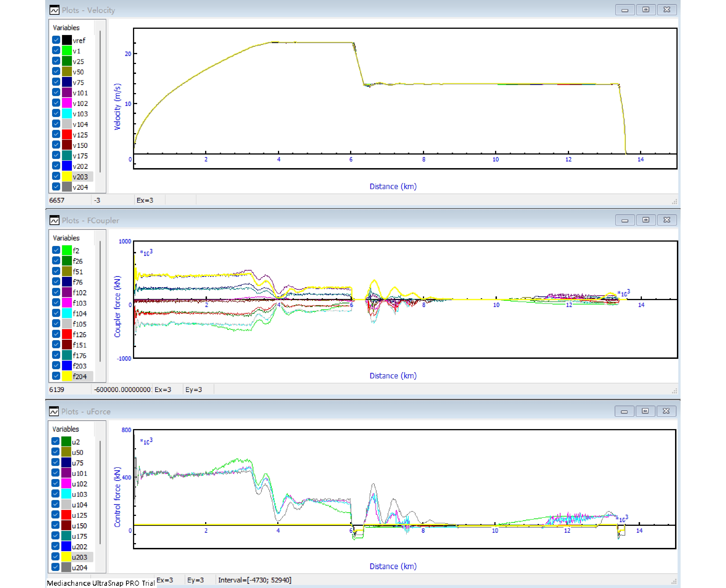The image size is (726, 588).
Task: Click the Variables header in uForce
Action: coord(66,429)
